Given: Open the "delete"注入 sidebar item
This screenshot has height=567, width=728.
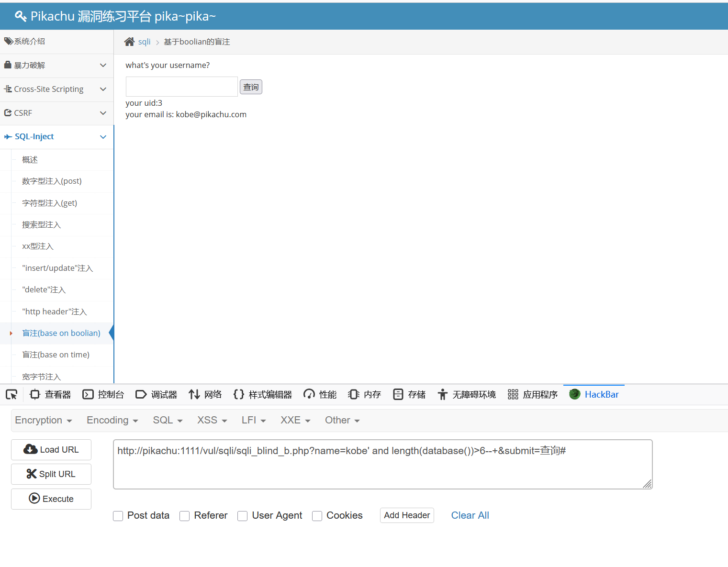Looking at the screenshot, I should coord(44,289).
